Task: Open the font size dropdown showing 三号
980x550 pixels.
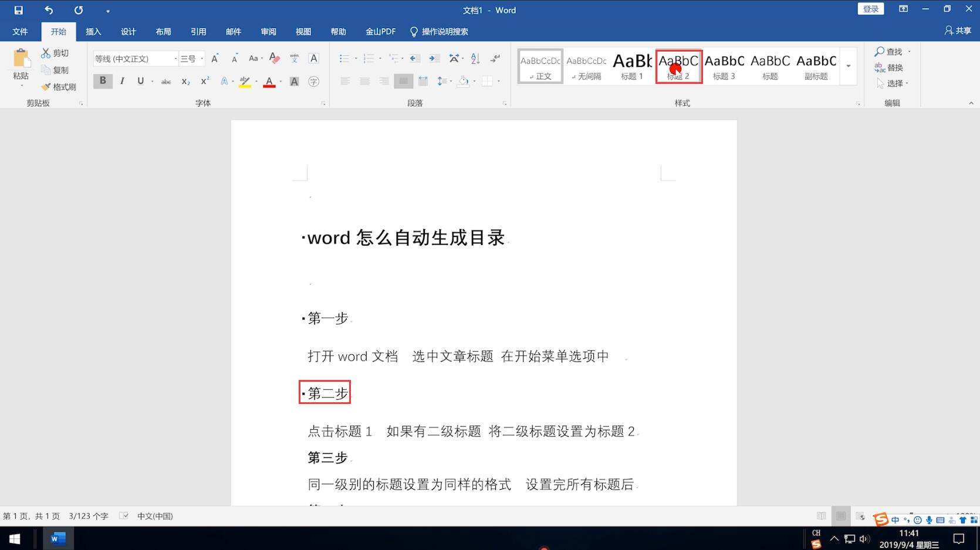Action: click(202, 59)
